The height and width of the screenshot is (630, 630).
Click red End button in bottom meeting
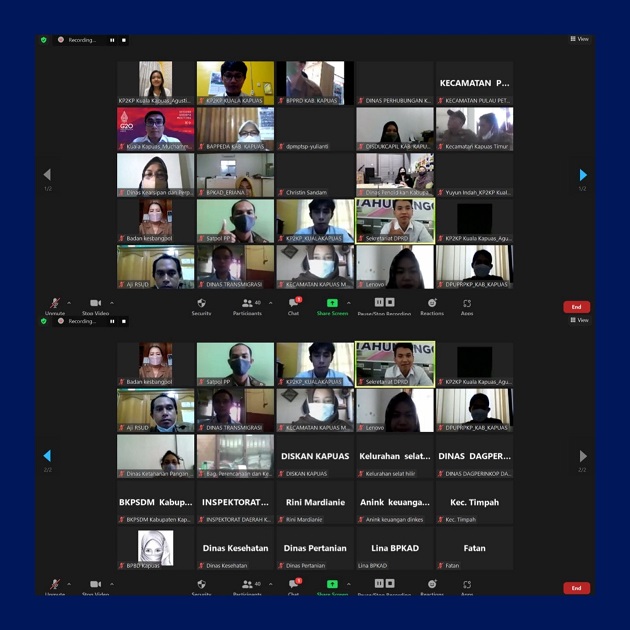(x=576, y=588)
